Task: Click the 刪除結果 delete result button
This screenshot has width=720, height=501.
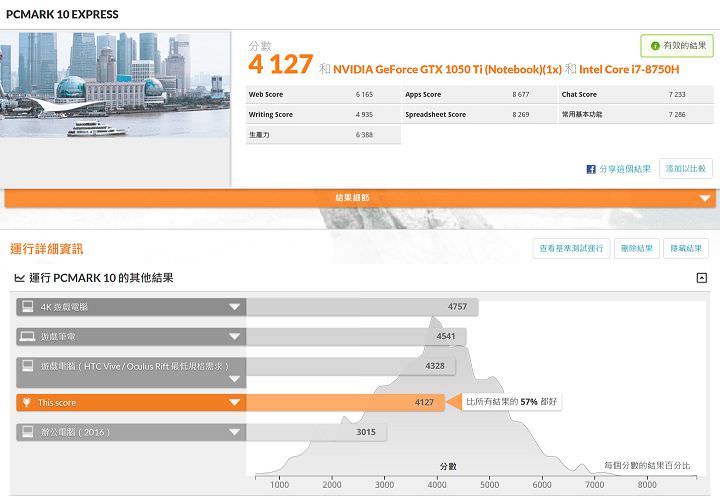Action: click(x=635, y=248)
